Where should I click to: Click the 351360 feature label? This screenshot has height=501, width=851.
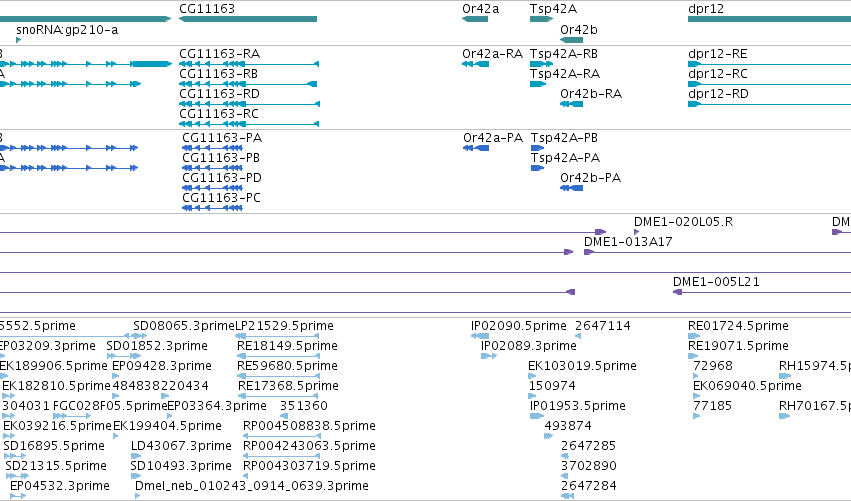pyautogui.click(x=303, y=407)
